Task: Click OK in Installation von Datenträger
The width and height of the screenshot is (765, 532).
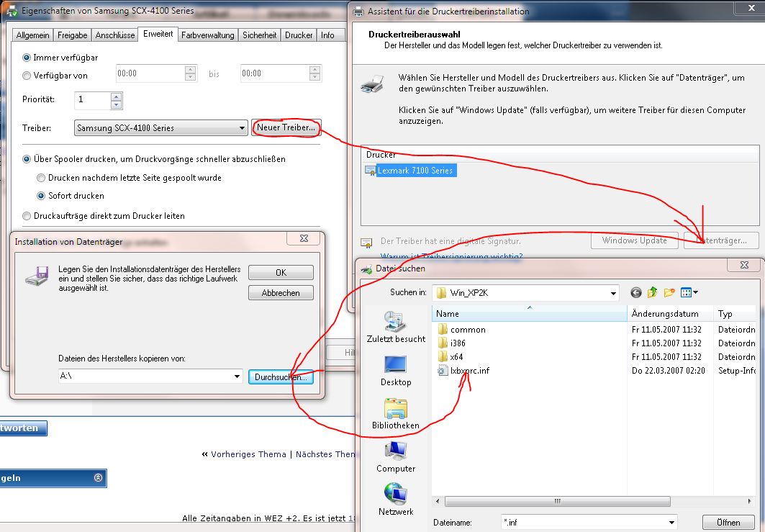Action: [281, 272]
